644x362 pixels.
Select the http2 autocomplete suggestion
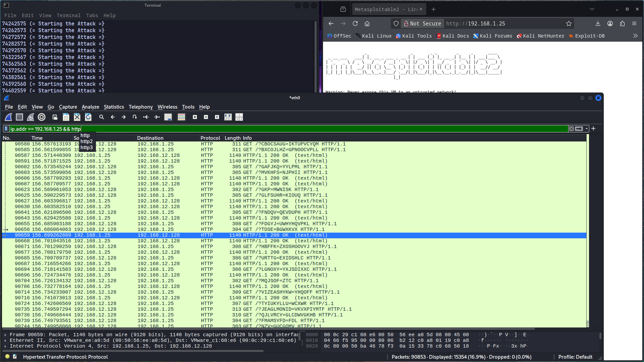[87, 141]
